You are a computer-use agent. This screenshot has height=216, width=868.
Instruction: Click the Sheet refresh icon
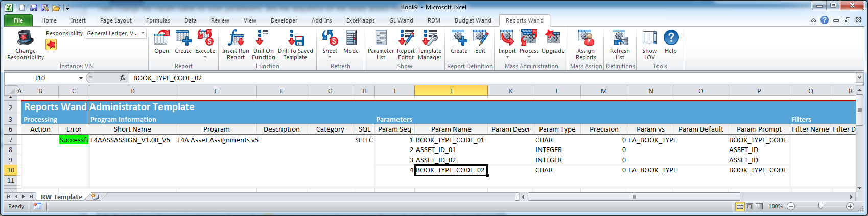(x=330, y=38)
